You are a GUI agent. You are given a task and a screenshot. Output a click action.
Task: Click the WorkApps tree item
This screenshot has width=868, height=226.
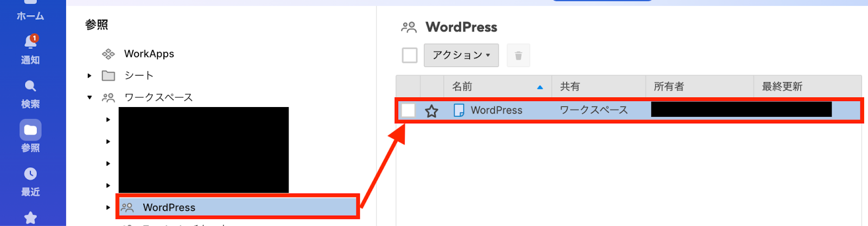click(x=149, y=54)
